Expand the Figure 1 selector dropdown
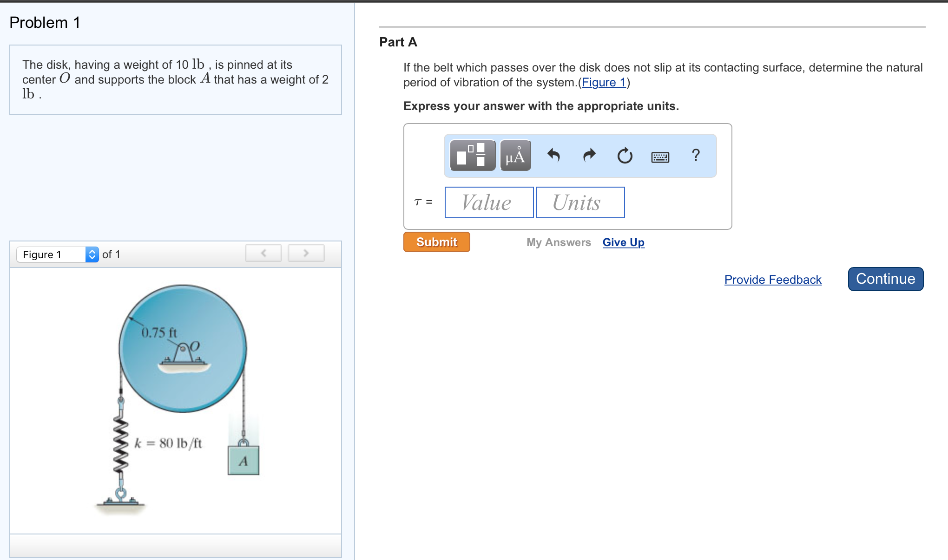 click(x=92, y=254)
